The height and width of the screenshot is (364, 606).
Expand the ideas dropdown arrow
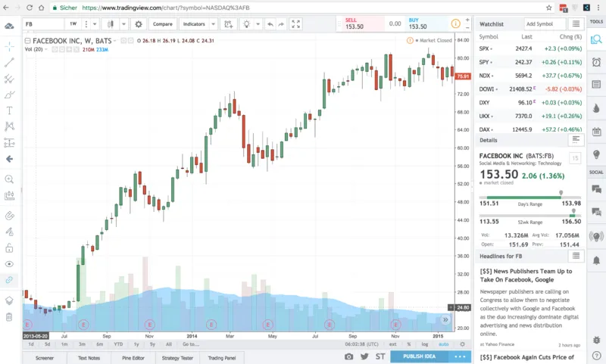[258, 24]
